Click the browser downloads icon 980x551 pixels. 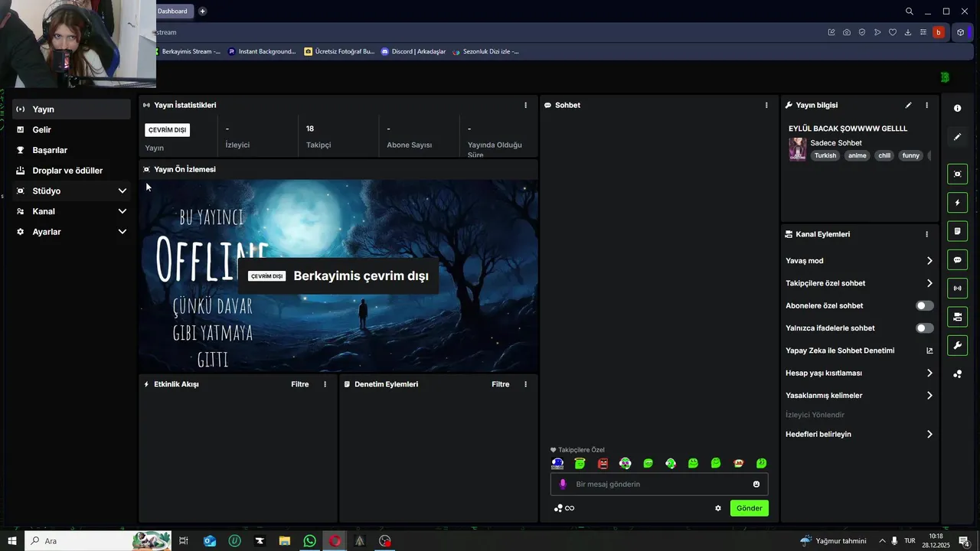click(x=908, y=32)
